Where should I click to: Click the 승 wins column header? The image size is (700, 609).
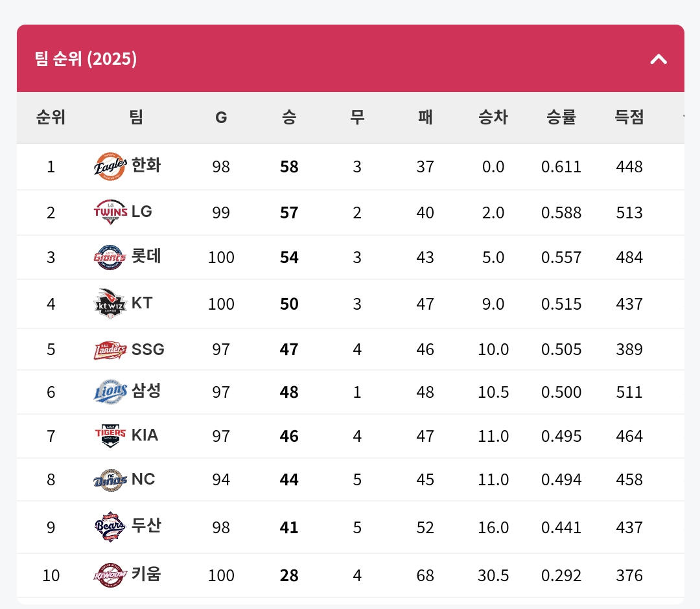289,117
